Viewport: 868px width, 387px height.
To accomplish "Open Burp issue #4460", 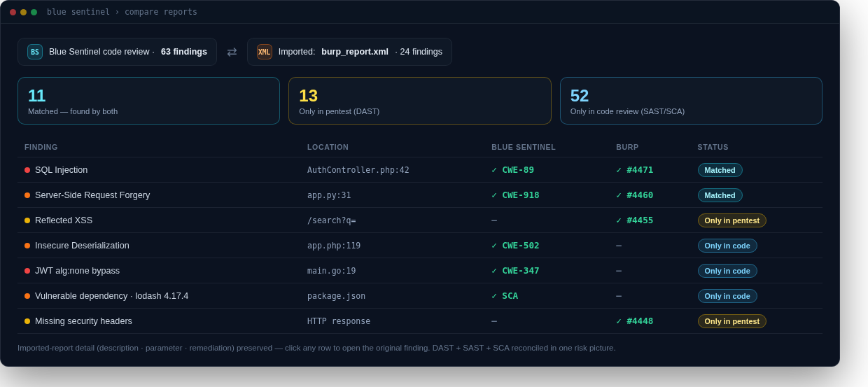I will coord(640,195).
